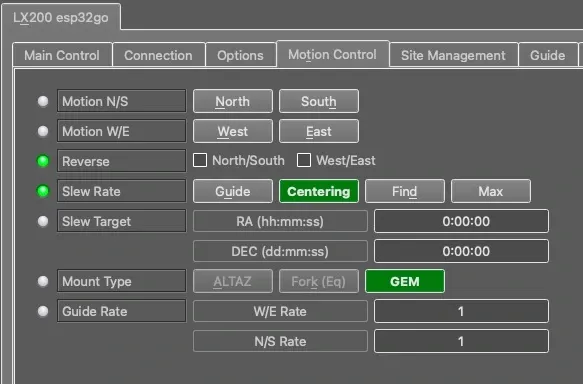Click the Guide Rate property label
583x384 pixels.
(122, 311)
